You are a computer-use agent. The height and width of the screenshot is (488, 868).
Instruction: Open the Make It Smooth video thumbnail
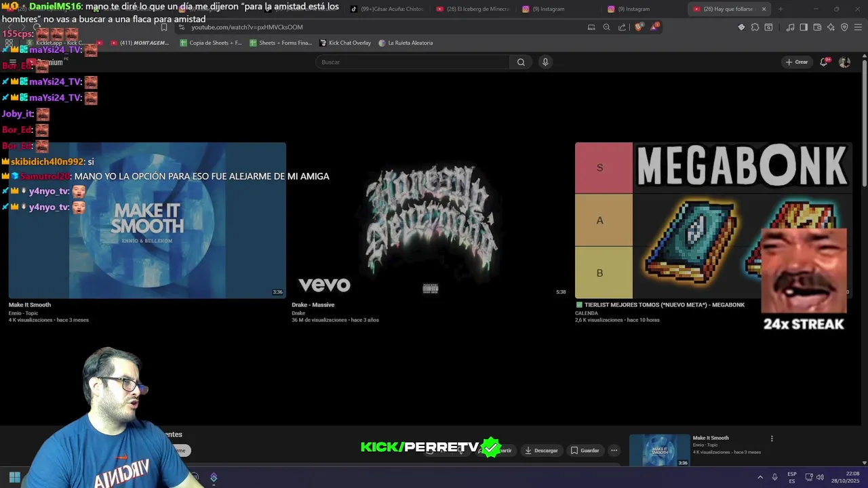[147, 220]
